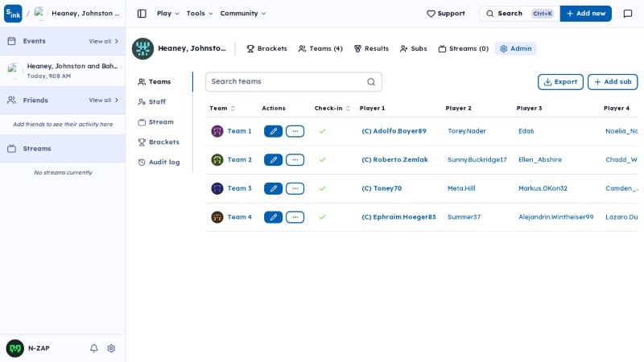Click Team 3 avatar icon
The height and width of the screenshot is (362, 644).
tap(217, 188)
